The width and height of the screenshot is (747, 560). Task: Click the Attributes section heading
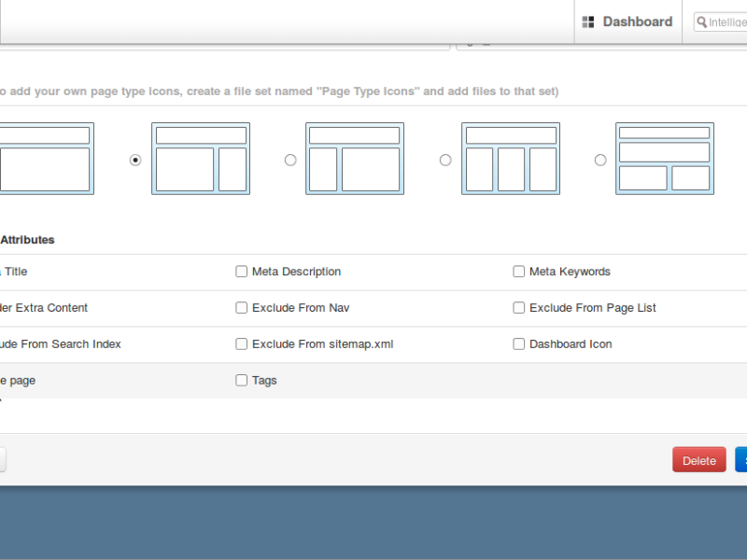(27, 240)
